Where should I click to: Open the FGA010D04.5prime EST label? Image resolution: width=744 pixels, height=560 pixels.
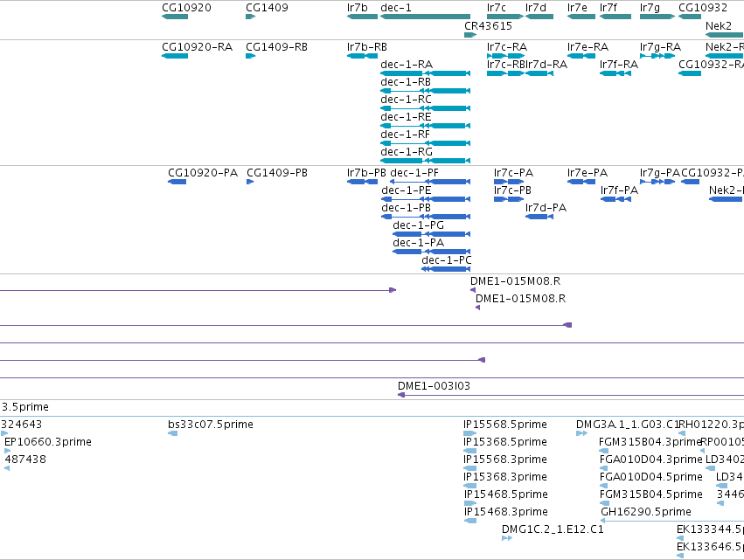pos(651,477)
